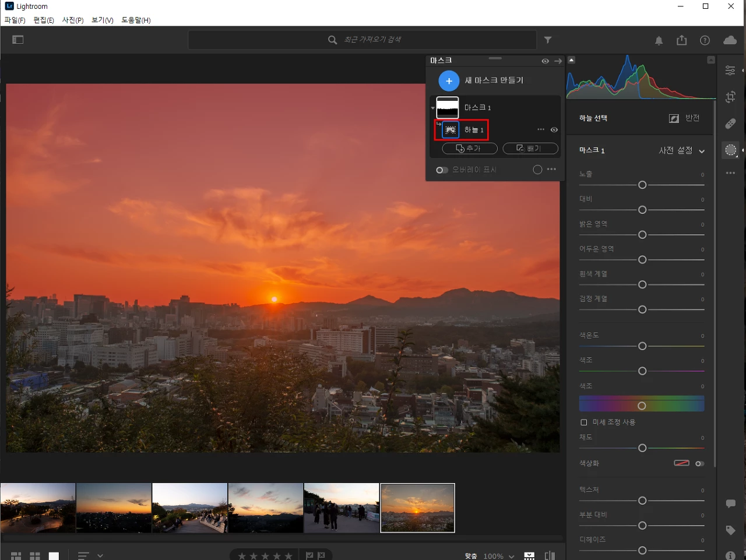
Task: Click the Masking tool icon
Action: [730, 150]
